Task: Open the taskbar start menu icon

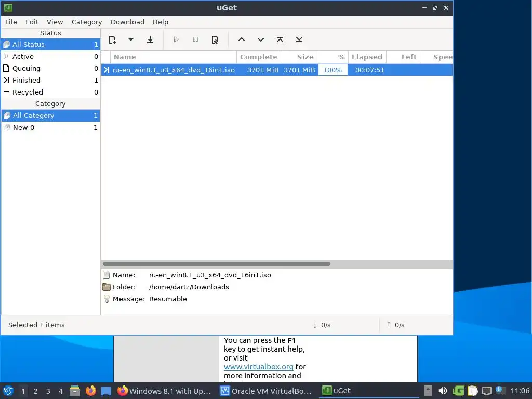Action: [x=8, y=391]
